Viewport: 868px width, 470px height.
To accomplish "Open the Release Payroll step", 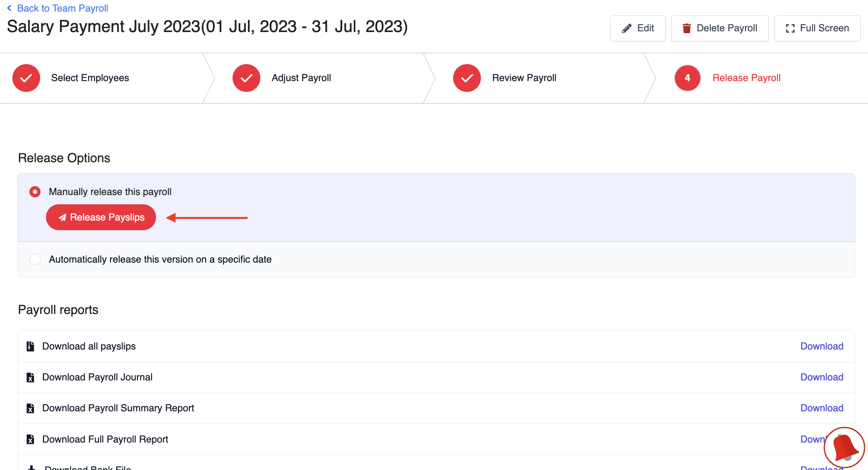I will [x=746, y=78].
